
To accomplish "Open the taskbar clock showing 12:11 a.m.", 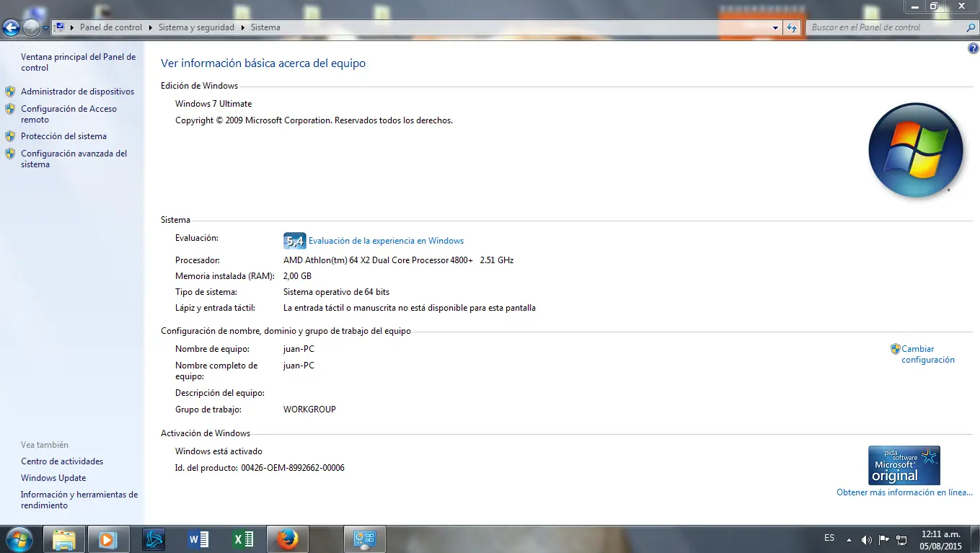I will tap(941, 540).
